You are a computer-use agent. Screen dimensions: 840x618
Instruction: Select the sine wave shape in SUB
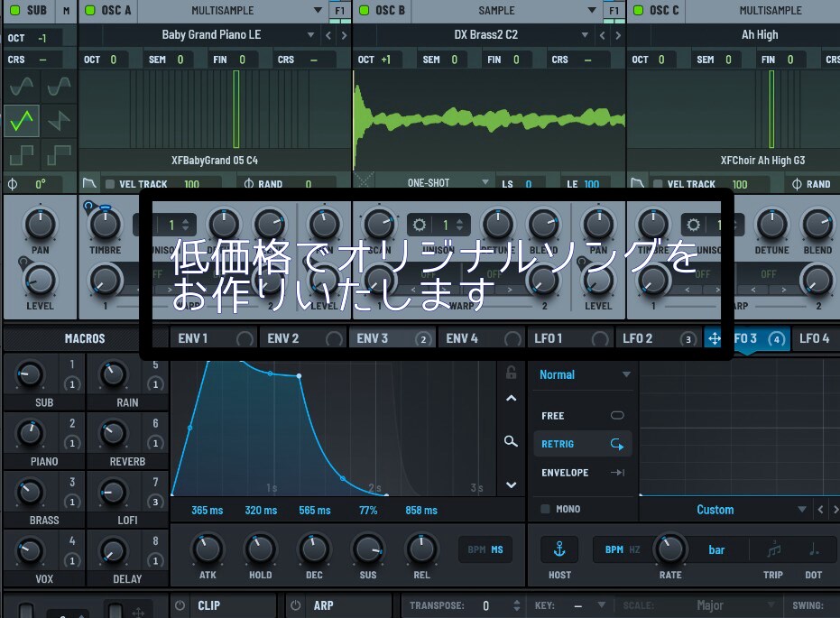22,86
